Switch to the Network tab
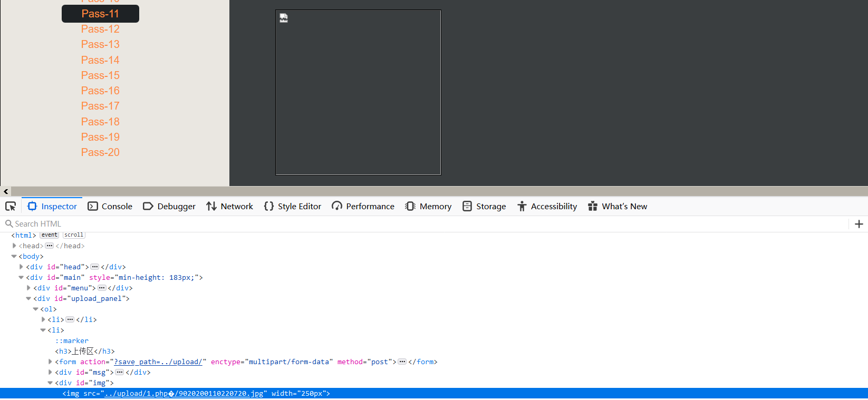This screenshot has width=868, height=400. click(230, 206)
